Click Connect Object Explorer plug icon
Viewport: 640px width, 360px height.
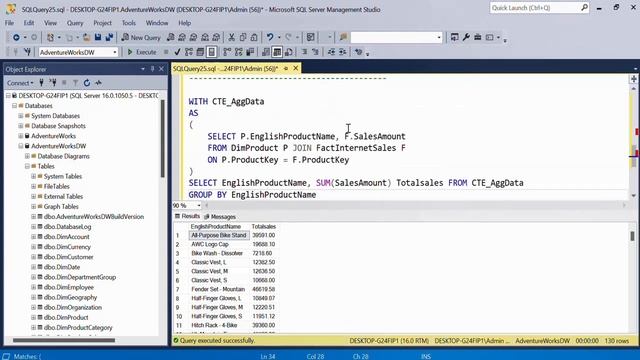(x=41, y=83)
